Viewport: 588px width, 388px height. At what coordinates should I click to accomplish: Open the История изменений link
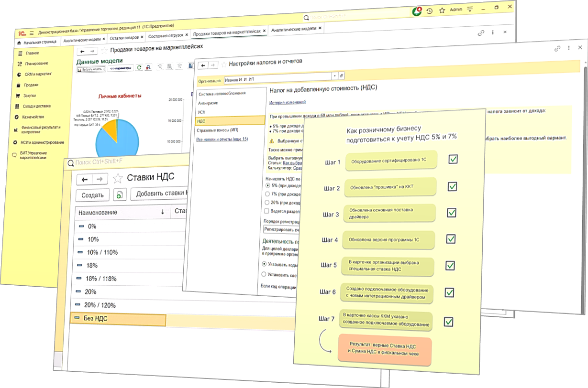[287, 102]
